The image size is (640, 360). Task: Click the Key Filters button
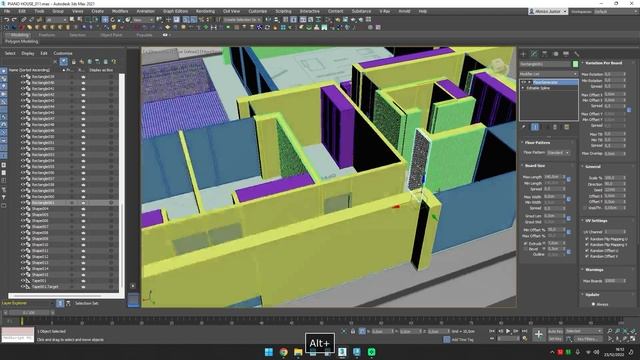(588, 339)
